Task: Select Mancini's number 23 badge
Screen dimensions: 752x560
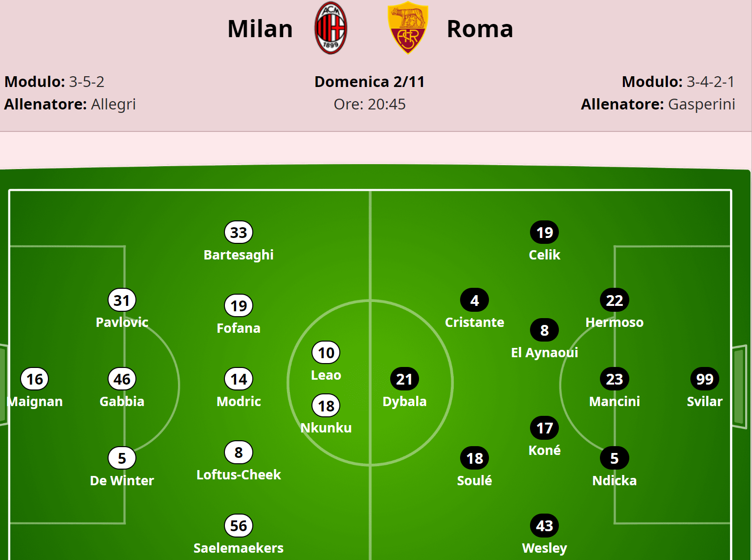Action: pos(614,379)
